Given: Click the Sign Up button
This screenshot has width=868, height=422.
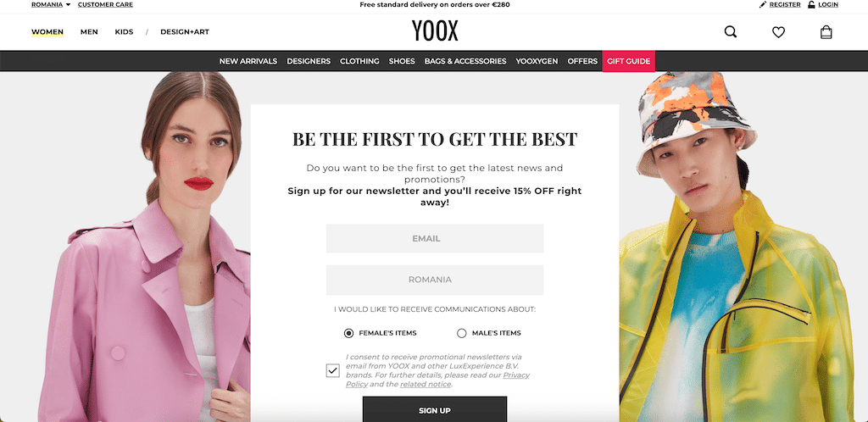Looking at the screenshot, I should point(435,410).
